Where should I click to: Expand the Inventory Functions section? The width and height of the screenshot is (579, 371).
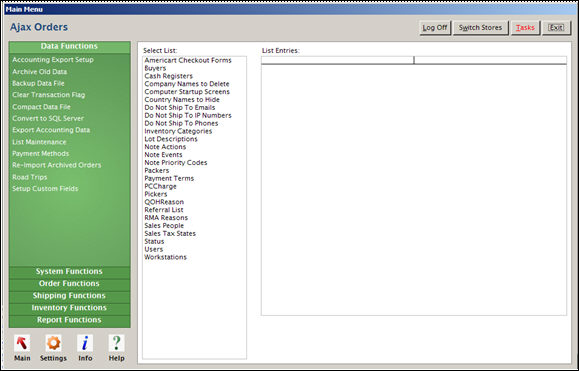69,308
